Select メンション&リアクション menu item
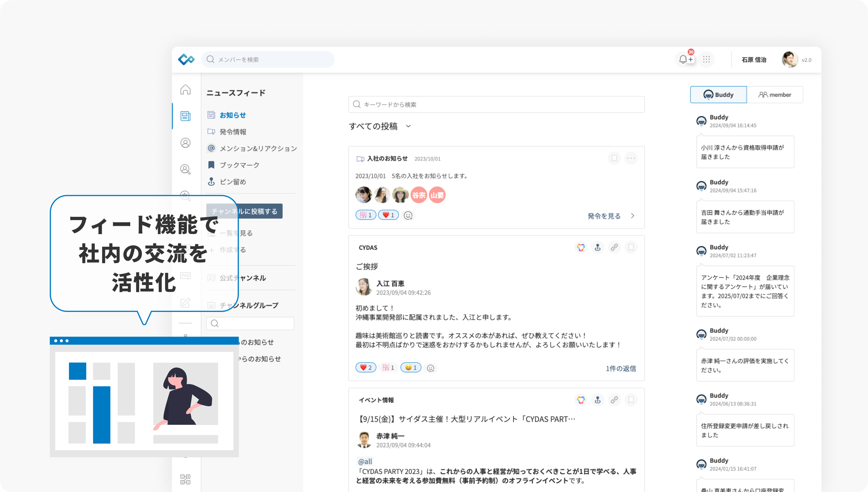 [258, 148]
